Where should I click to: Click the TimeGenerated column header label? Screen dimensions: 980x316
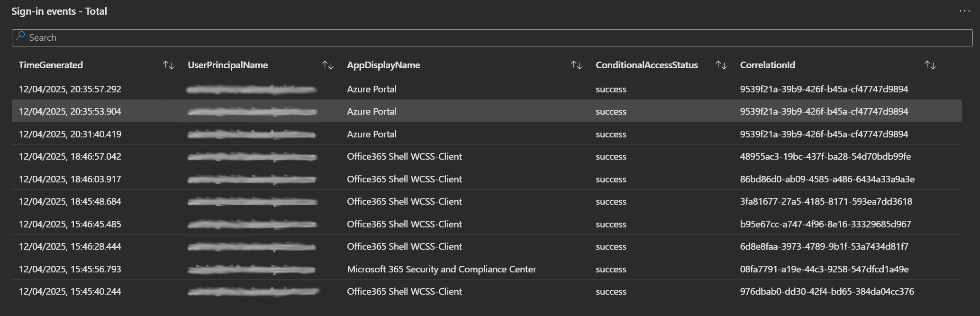point(51,65)
